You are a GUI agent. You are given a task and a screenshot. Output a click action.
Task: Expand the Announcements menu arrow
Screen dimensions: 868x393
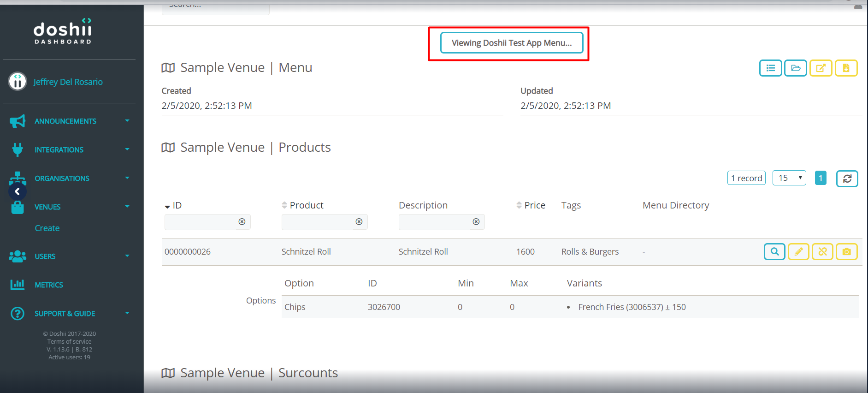(x=127, y=121)
